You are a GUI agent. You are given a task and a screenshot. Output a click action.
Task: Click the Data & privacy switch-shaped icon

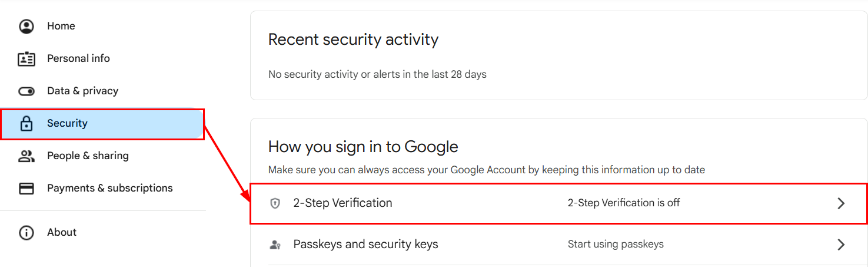tap(26, 91)
